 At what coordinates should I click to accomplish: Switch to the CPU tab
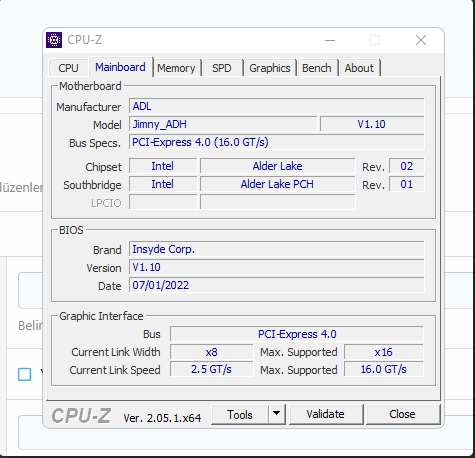(68, 68)
